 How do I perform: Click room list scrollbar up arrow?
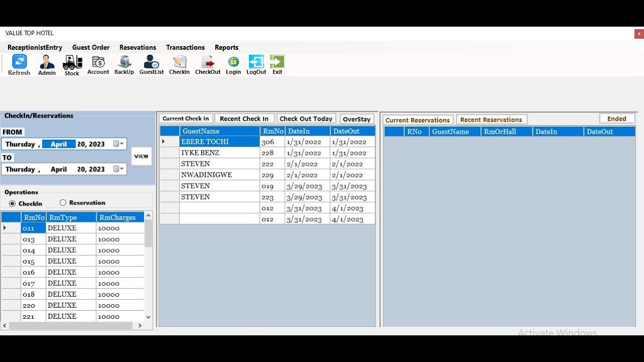pos(148,216)
